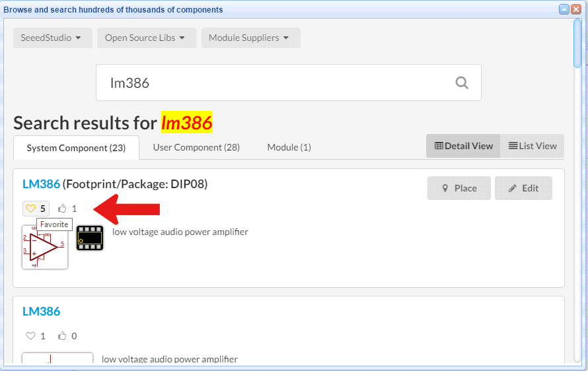Switch to Module (1) tab
This screenshot has width=588, height=371.
(289, 147)
